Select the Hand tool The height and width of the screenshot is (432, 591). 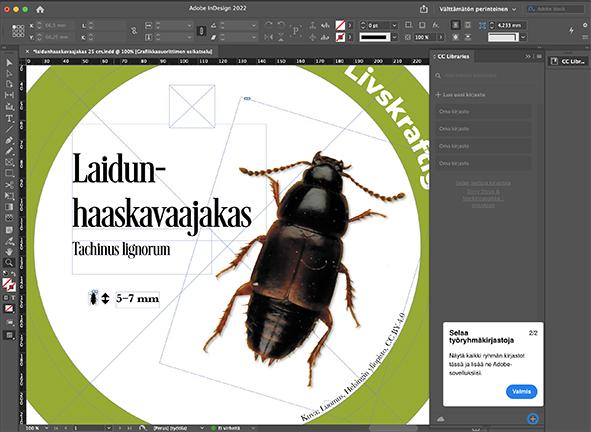[x=9, y=252]
